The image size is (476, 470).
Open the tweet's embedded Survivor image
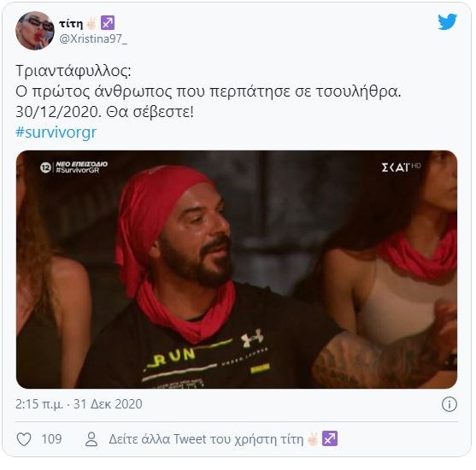pyautogui.click(x=237, y=269)
